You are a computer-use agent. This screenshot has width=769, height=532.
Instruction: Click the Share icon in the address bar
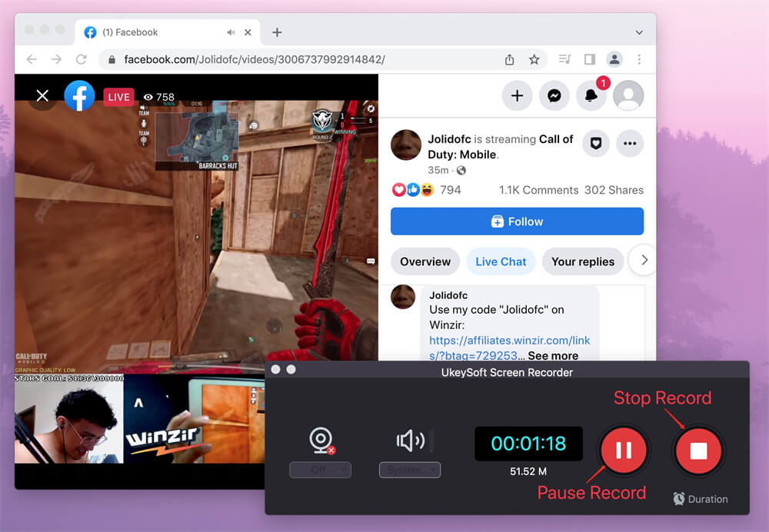tap(509, 58)
